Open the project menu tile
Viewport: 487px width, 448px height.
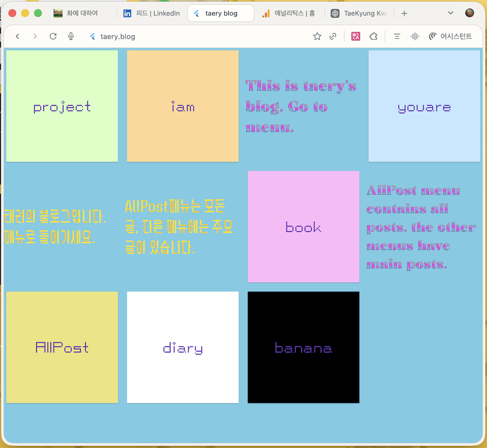tap(62, 106)
